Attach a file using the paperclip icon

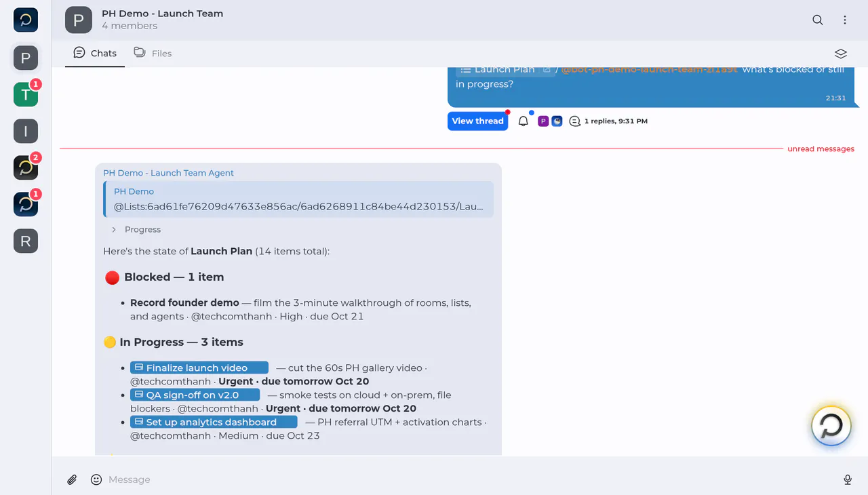[x=72, y=479]
